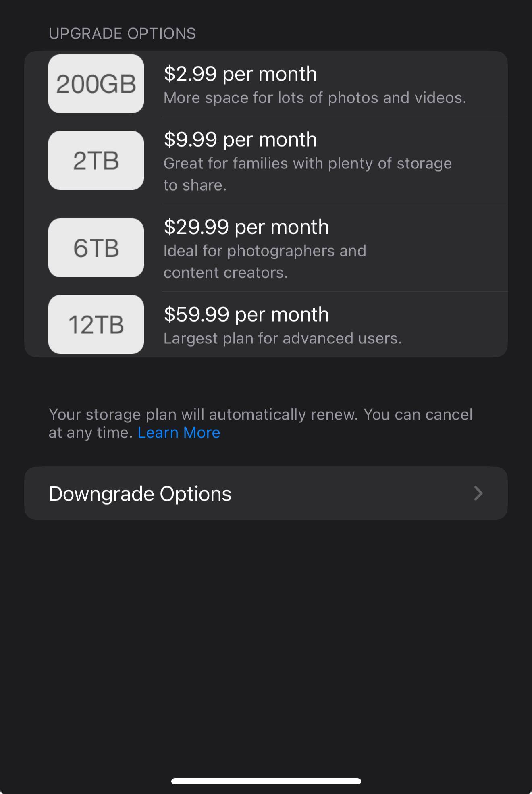The image size is (532, 794).
Task: Click the 'to share.' description line
Action: tap(195, 185)
